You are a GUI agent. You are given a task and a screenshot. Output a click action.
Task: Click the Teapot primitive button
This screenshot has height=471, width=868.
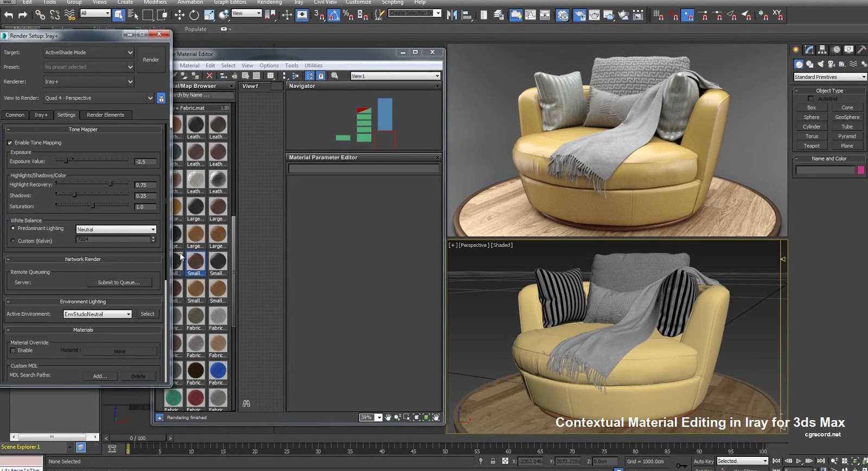point(812,146)
